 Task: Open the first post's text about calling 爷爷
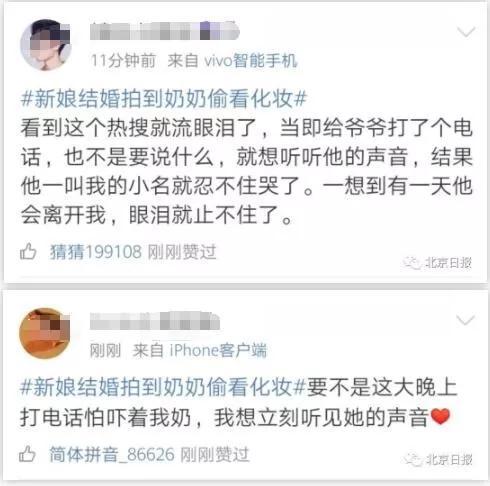click(246, 171)
